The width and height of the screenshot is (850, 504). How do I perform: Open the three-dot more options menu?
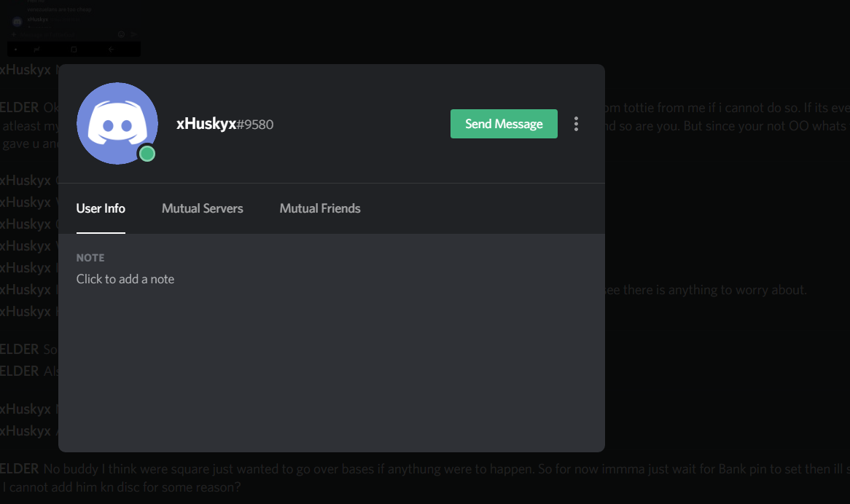[x=576, y=124]
